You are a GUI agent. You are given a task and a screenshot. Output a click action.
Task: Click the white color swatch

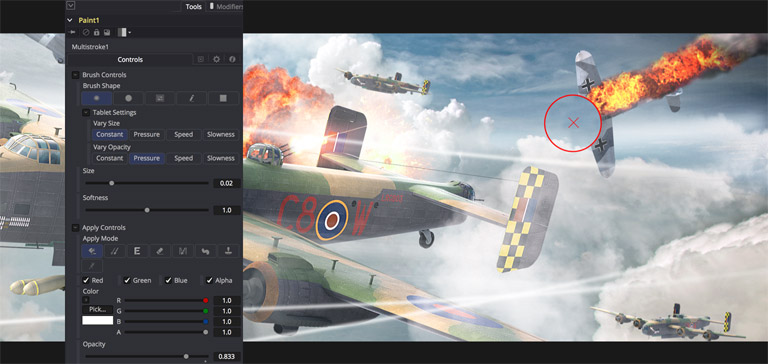(97, 320)
